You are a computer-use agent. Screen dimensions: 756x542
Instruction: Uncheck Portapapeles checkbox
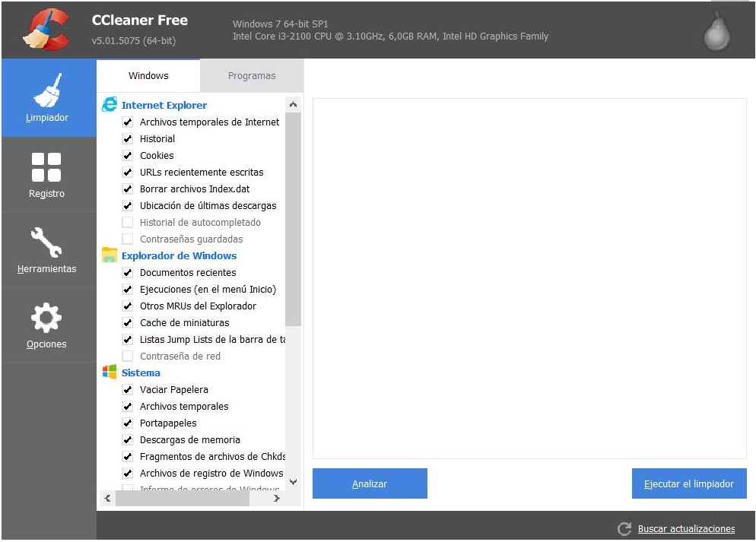(127, 423)
